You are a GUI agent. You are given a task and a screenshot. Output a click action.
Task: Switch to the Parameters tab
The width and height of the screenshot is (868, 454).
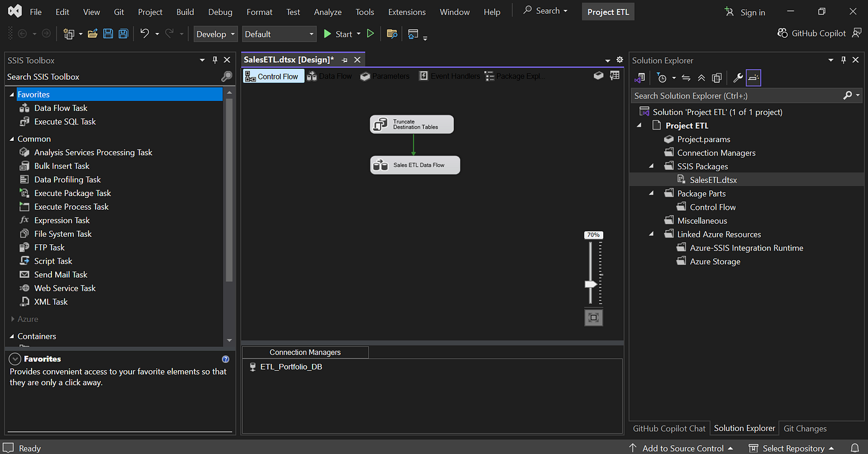click(384, 76)
